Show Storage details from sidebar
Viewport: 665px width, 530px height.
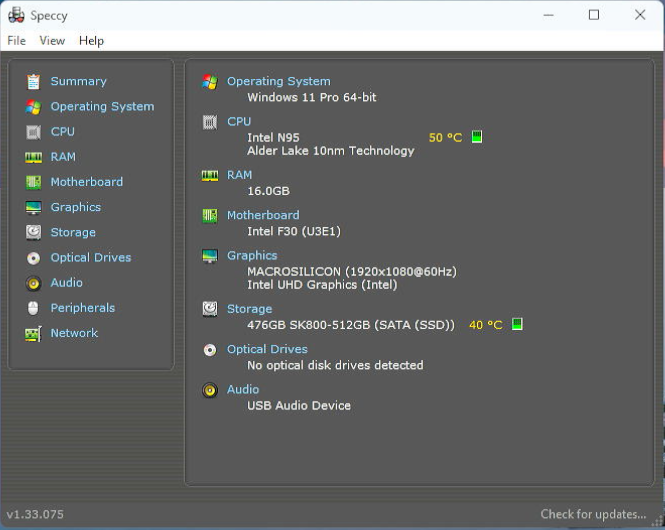(73, 232)
